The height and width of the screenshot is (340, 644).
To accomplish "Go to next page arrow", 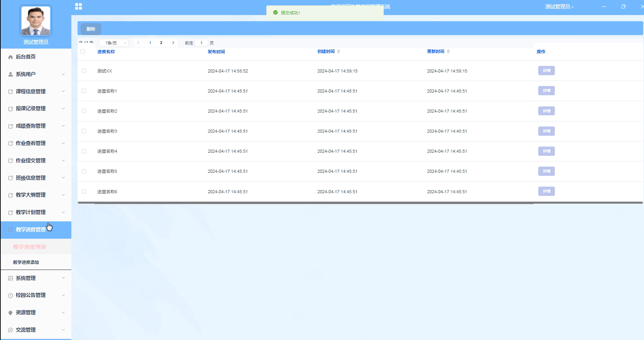I will (x=173, y=43).
